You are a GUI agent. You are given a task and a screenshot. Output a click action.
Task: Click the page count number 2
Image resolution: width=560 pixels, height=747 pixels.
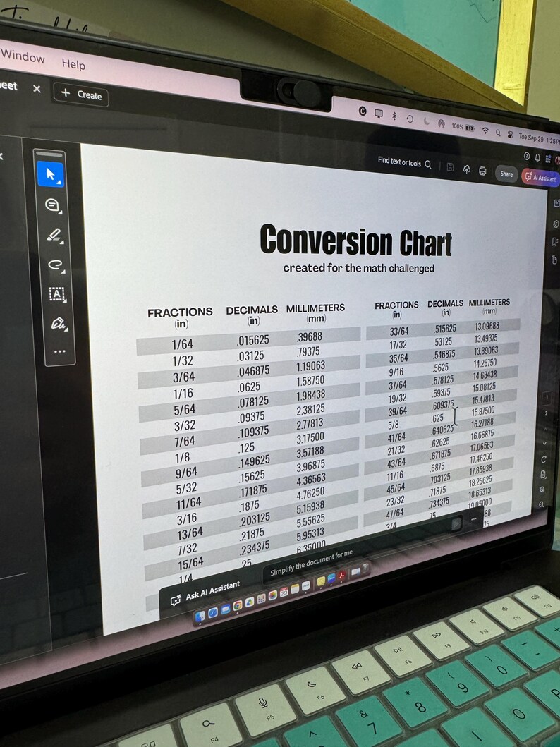point(546,413)
